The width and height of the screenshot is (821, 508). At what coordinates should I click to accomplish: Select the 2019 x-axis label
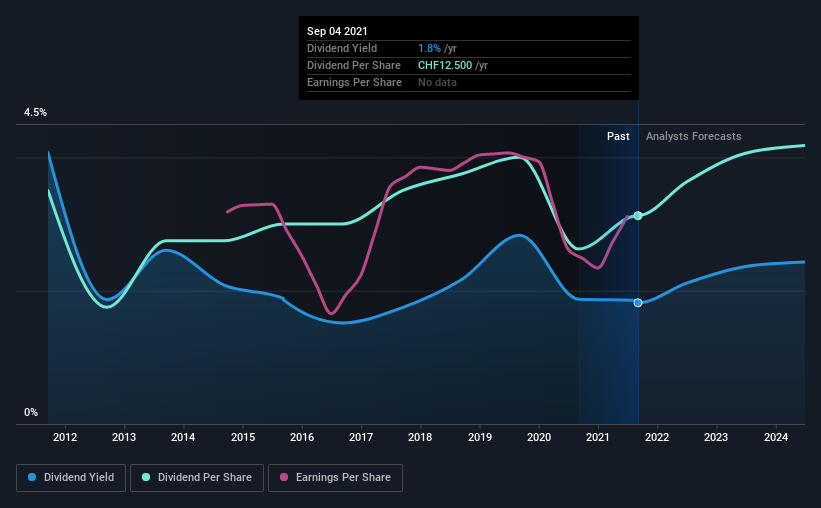[480, 437]
